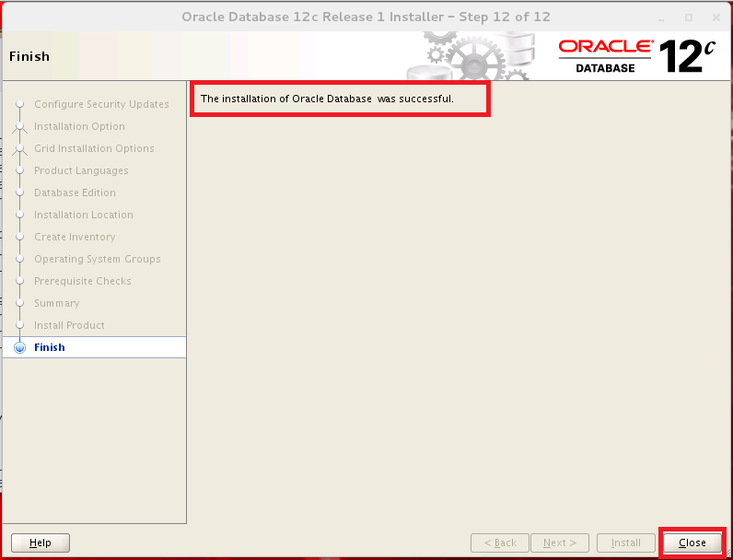Click the Oracle Database 12c logo
733x560 pixels.
coord(636,56)
